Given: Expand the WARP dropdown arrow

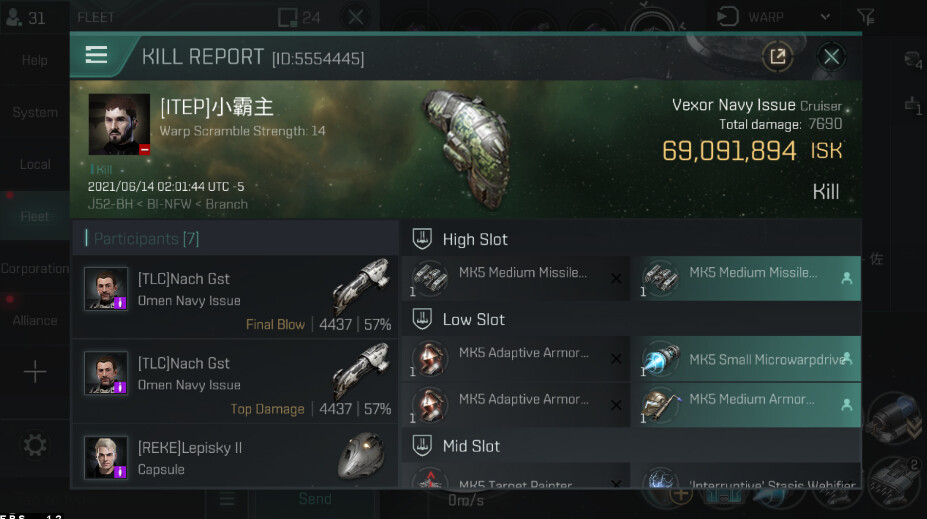Looking at the screenshot, I should pos(825,17).
